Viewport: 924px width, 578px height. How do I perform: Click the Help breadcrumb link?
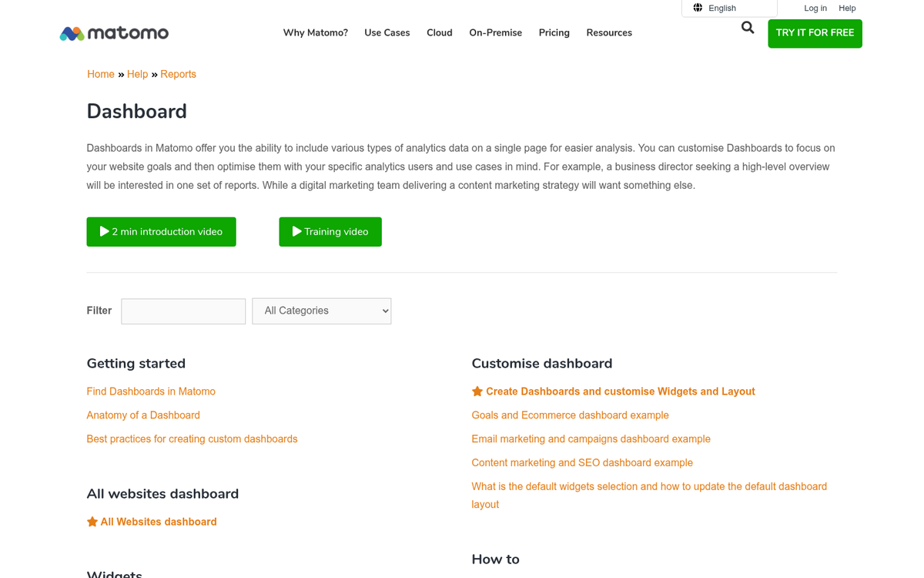pyautogui.click(x=137, y=74)
